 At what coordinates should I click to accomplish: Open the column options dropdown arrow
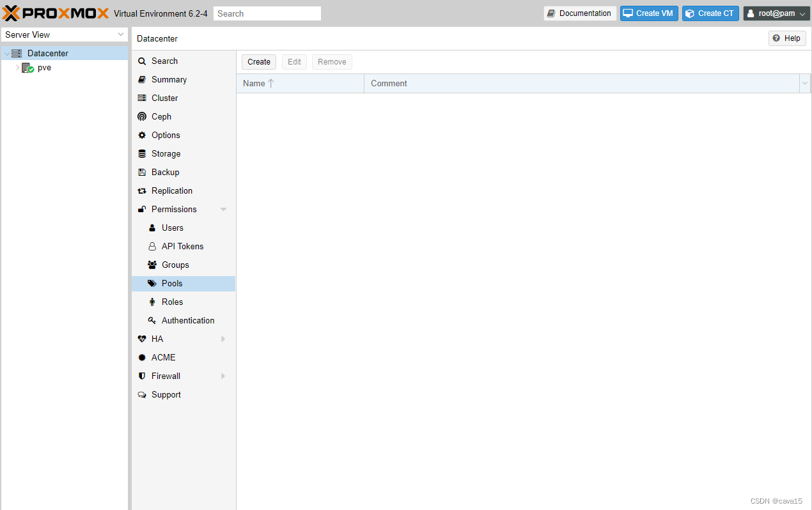[x=804, y=84]
